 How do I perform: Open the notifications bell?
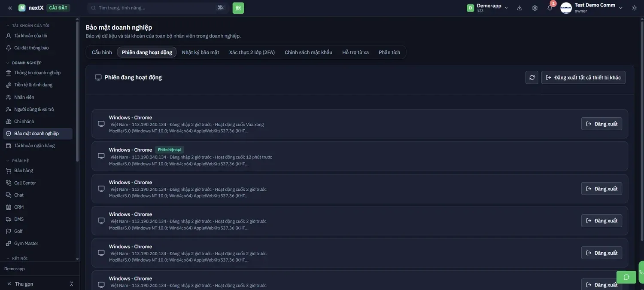(550, 8)
